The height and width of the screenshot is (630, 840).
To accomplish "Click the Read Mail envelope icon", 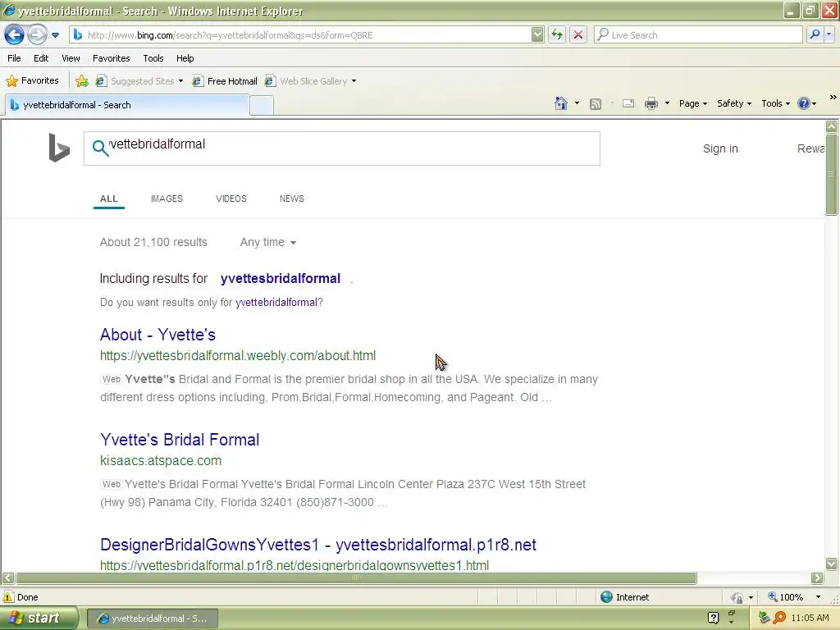I will pyautogui.click(x=628, y=103).
